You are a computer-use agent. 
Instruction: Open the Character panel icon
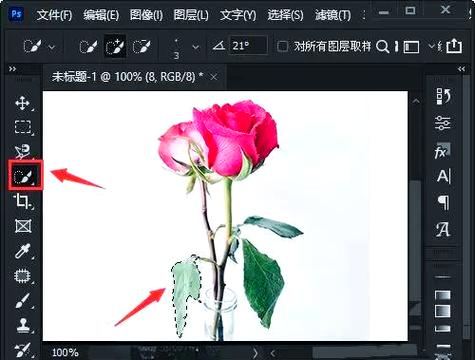point(443,176)
